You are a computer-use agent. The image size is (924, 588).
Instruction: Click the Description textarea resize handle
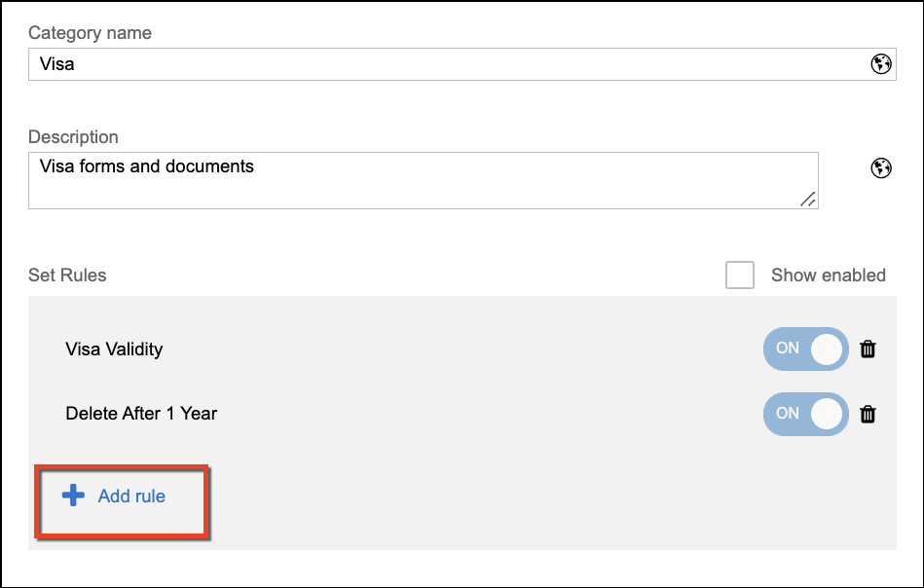807,199
